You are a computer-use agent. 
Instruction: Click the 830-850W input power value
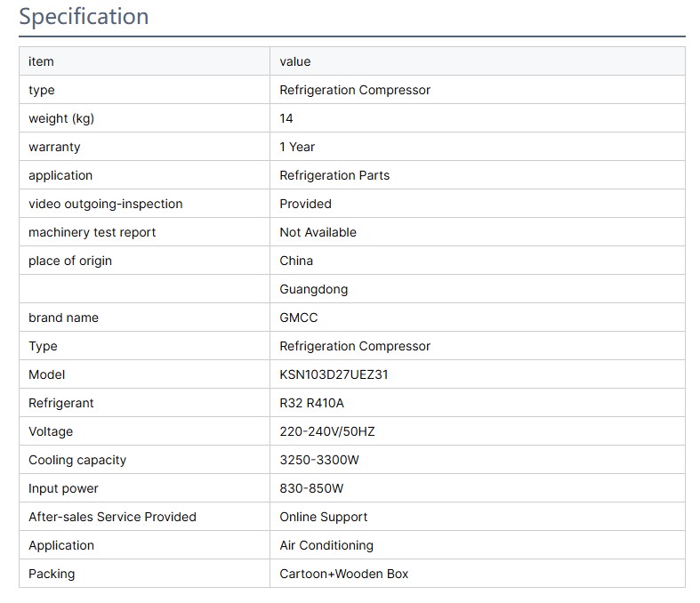tap(311, 488)
